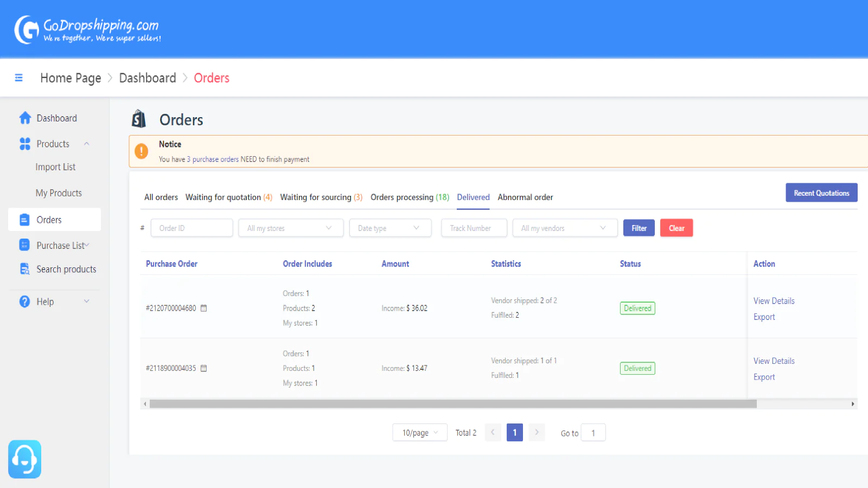Collapse the Products sidebar section

[86, 144]
